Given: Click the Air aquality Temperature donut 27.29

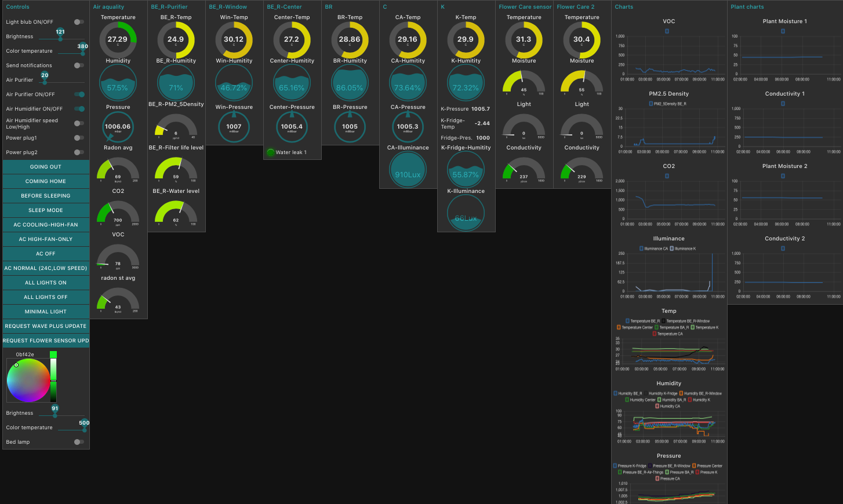Looking at the screenshot, I should click(x=118, y=39).
